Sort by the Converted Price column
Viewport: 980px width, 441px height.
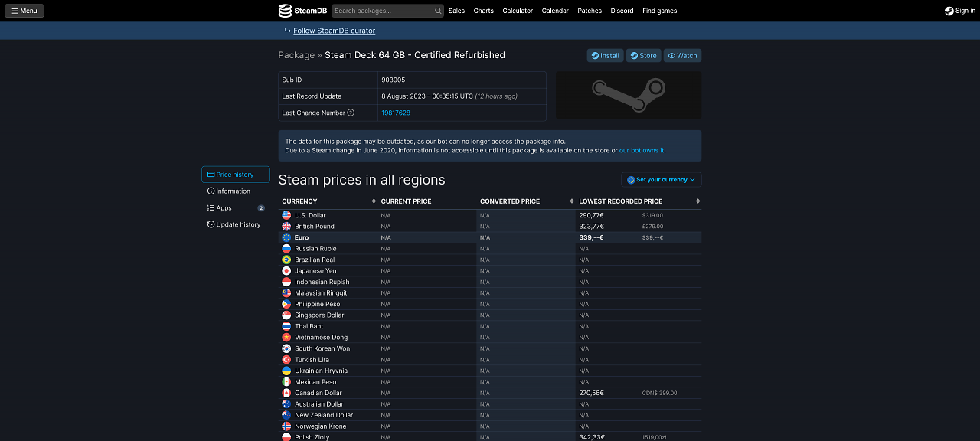526,201
